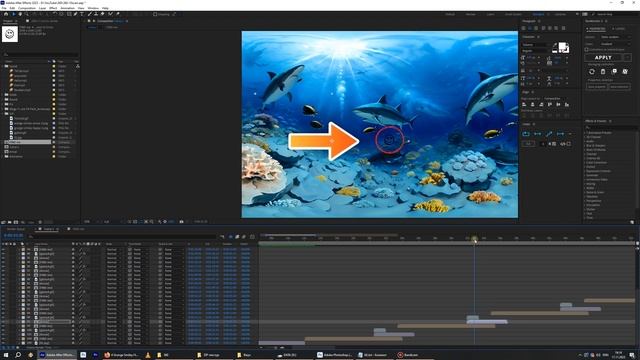Click the clipboard icon under the APPLY button
Viewport: 640px width, 360px height.
tap(603, 71)
